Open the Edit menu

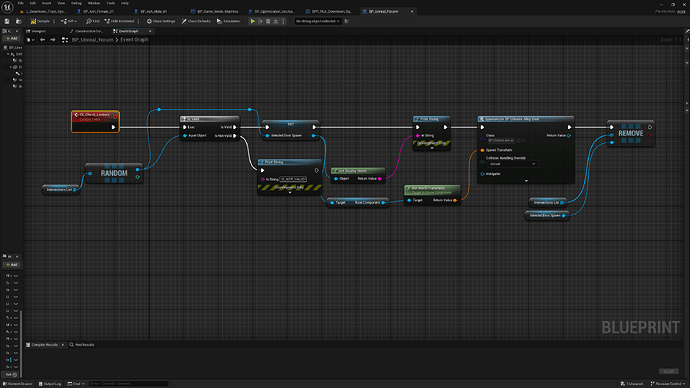pos(33,3)
